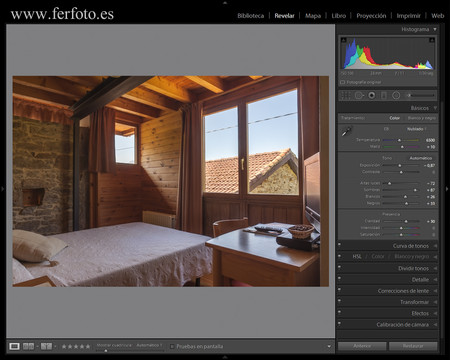The width and height of the screenshot is (450, 360).
Task: Select Blanco y negro treatment option
Action: [x=422, y=118]
